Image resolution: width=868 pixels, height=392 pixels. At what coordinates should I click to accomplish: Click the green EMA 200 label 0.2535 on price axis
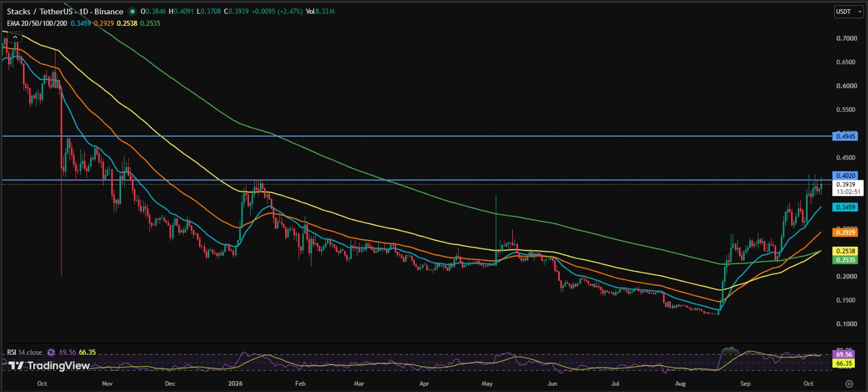click(846, 259)
